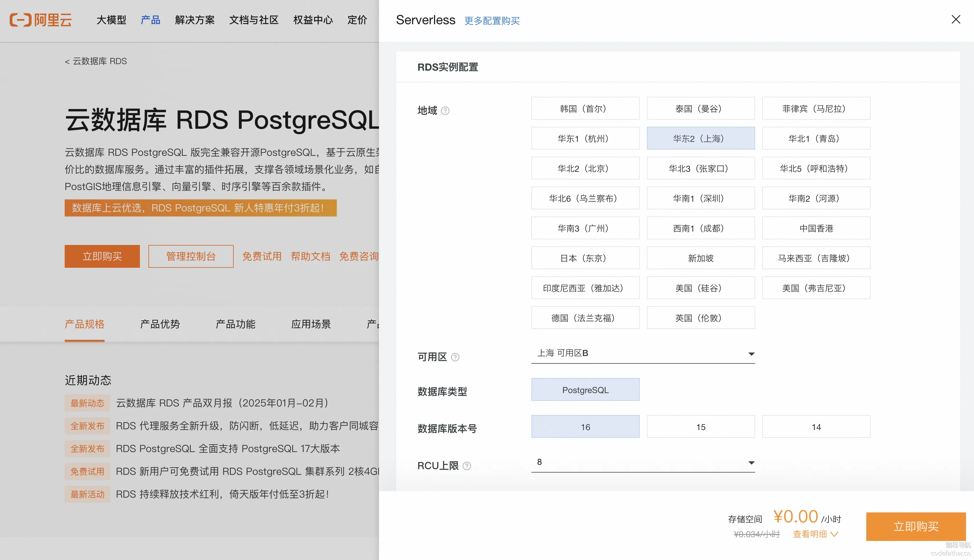
Task: Pick region 美国（硅谷）
Action: coord(700,288)
